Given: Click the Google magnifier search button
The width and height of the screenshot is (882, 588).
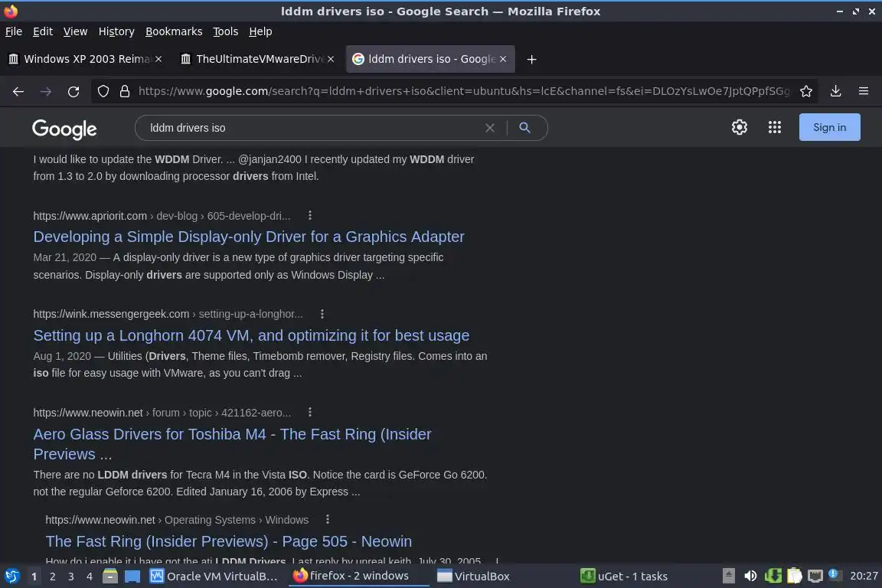Looking at the screenshot, I should (524, 128).
